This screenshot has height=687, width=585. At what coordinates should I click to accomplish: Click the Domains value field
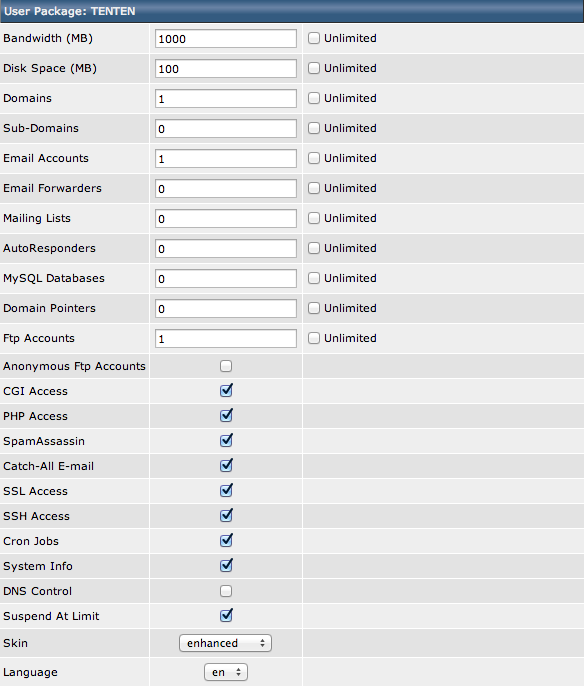click(226, 99)
